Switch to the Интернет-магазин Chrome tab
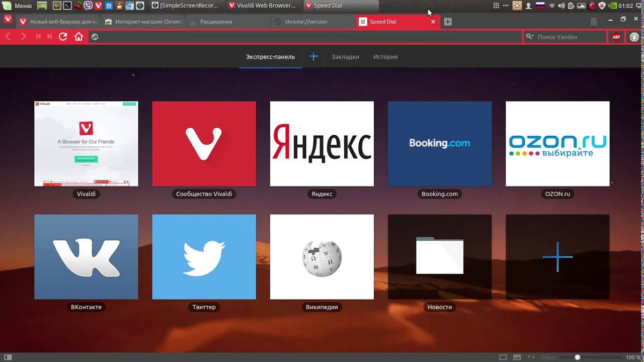Image resolution: width=644 pixels, height=362 pixels. 143,22
